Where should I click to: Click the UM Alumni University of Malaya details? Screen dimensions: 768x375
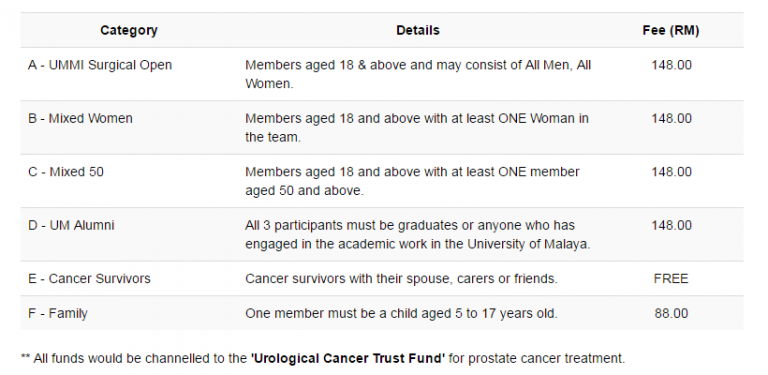(418, 234)
